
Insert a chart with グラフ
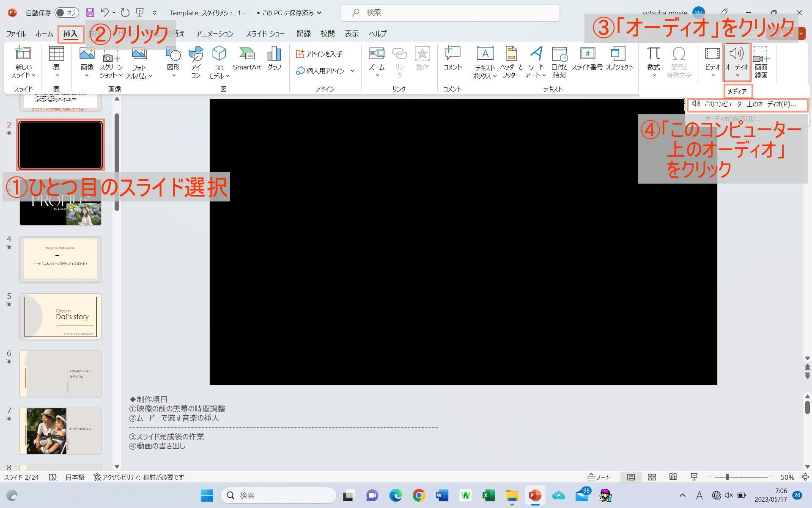click(274, 58)
